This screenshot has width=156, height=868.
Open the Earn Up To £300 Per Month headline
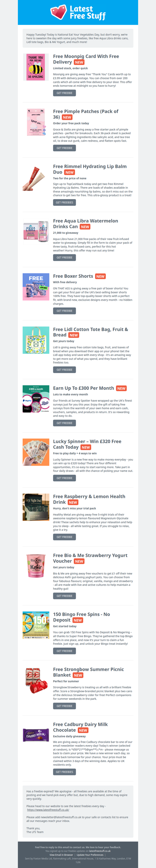tap(83, 388)
